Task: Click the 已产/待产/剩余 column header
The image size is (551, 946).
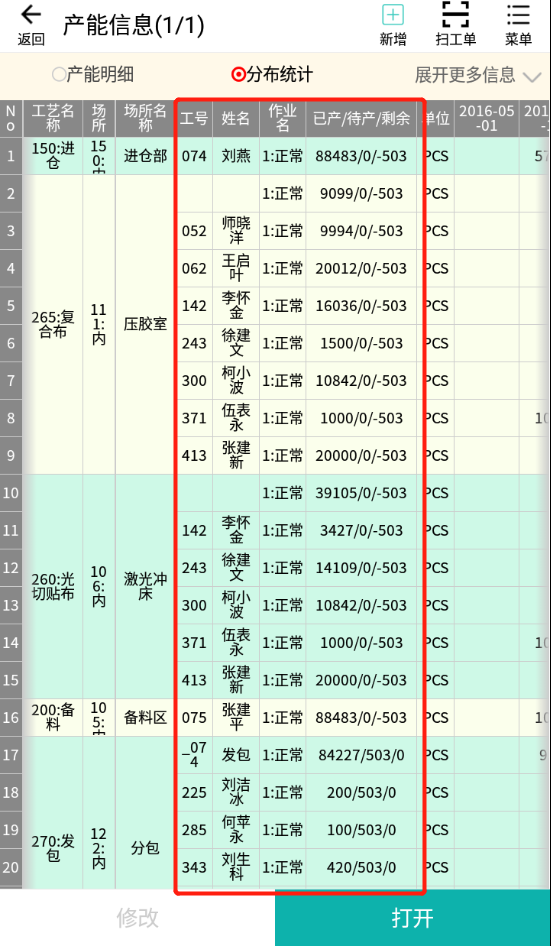Action: point(361,119)
